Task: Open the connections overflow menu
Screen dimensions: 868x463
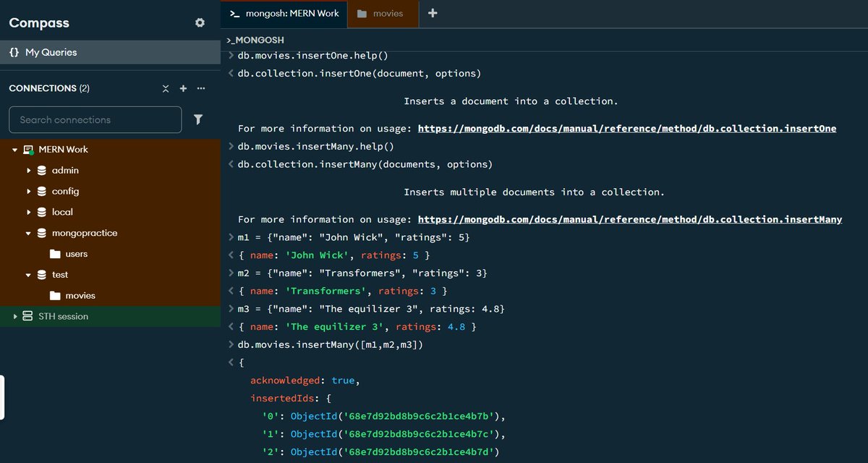Action: tap(200, 88)
